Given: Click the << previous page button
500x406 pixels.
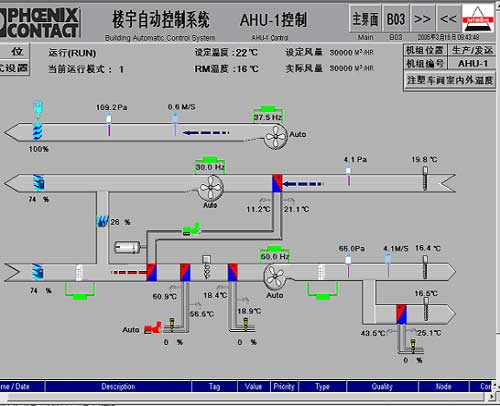Looking at the screenshot, I should tap(448, 19).
